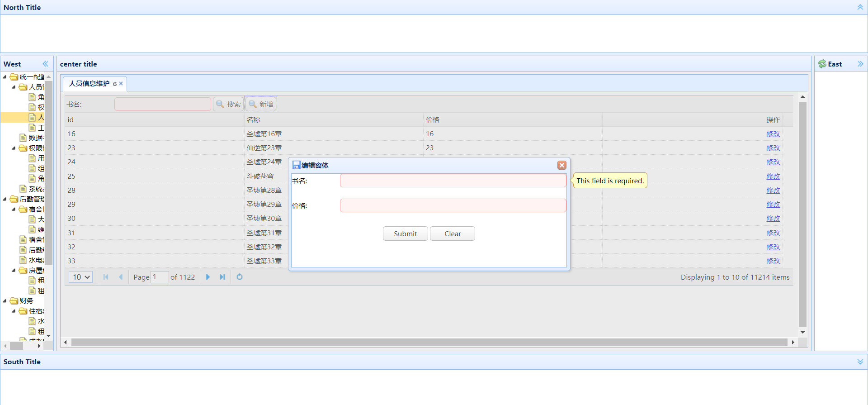The width and height of the screenshot is (868, 405).
Task: Go to first page of grid
Action: 106,277
